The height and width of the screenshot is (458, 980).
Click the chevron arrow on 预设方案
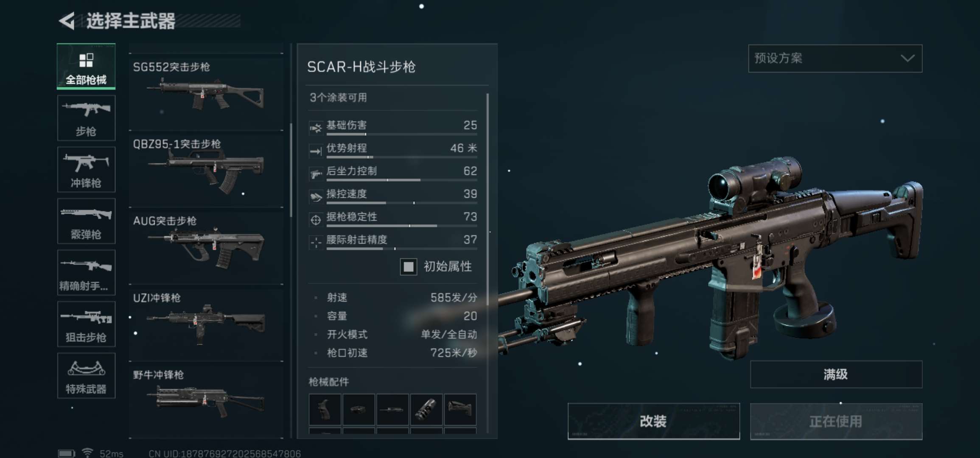(907, 59)
